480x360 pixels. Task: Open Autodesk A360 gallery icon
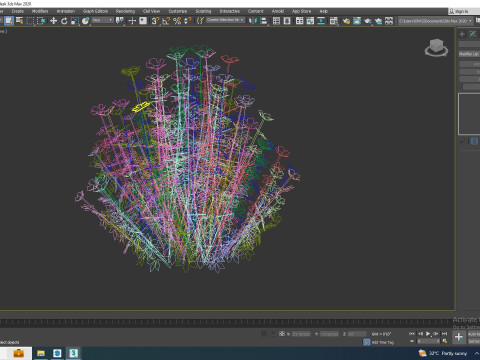[x=389, y=21]
